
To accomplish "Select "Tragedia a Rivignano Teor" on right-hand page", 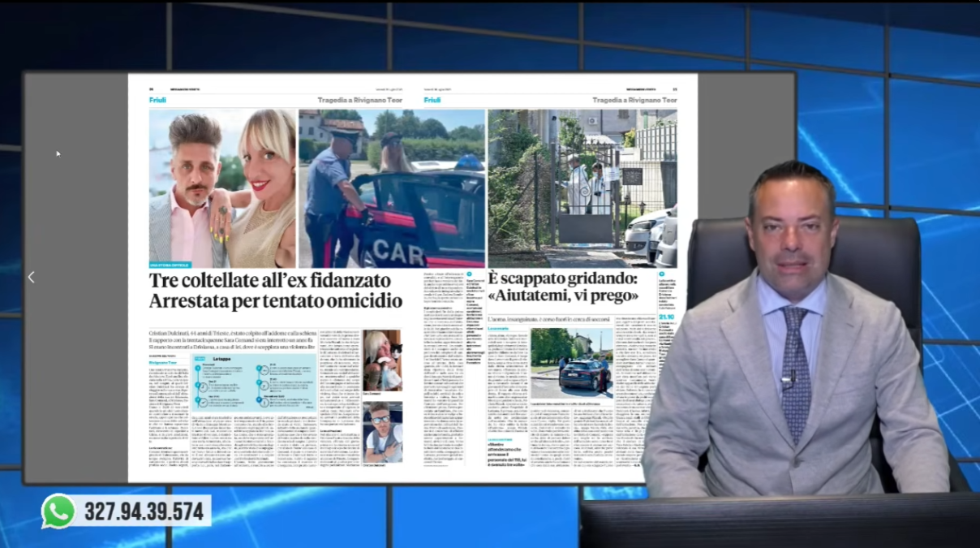I will tap(634, 100).
